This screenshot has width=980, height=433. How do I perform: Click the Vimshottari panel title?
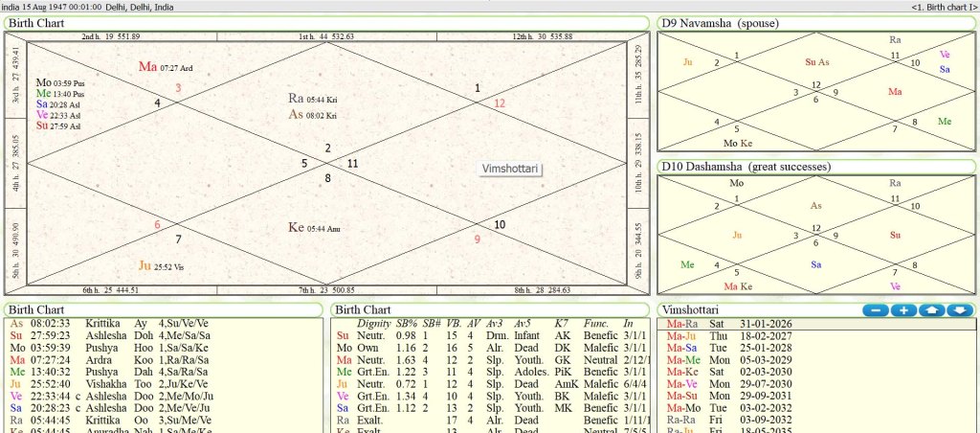click(x=693, y=310)
